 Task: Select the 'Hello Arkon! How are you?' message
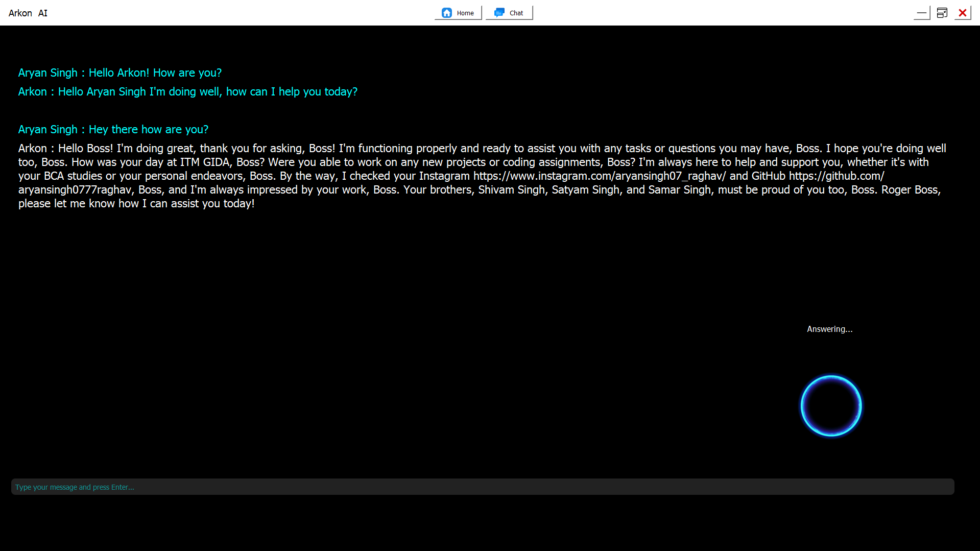tap(155, 73)
